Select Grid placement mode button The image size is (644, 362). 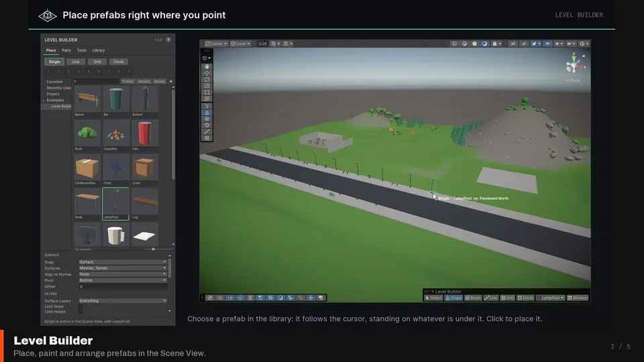click(x=97, y=62)
